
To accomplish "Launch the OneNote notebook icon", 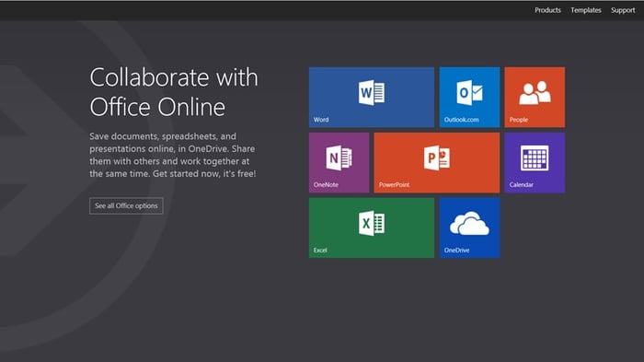I will pyautogui.click(x=339, y=158).
